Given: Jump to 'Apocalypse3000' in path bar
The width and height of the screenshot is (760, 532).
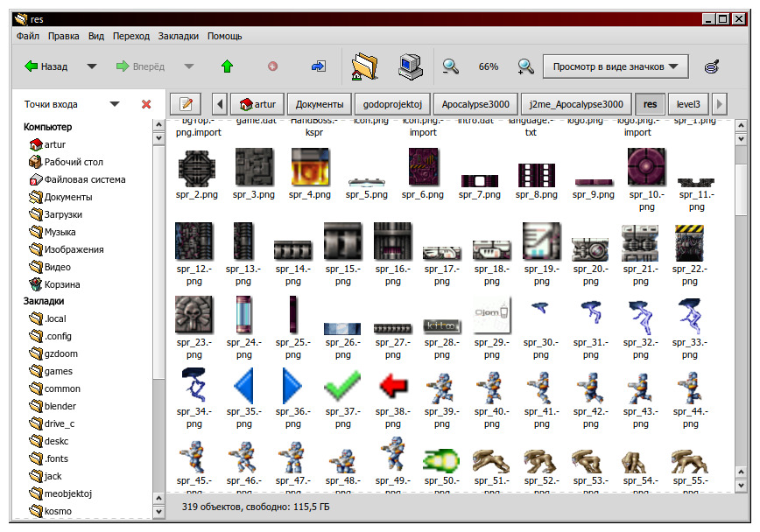Looking at the screenshot, I should click(475, 103).
